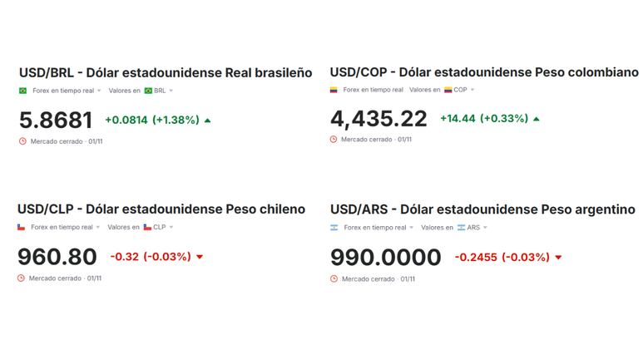
Task: Click the Chile flag beside Forex en tiempo real
Action: pyautogui.click(x=22, y=227)
